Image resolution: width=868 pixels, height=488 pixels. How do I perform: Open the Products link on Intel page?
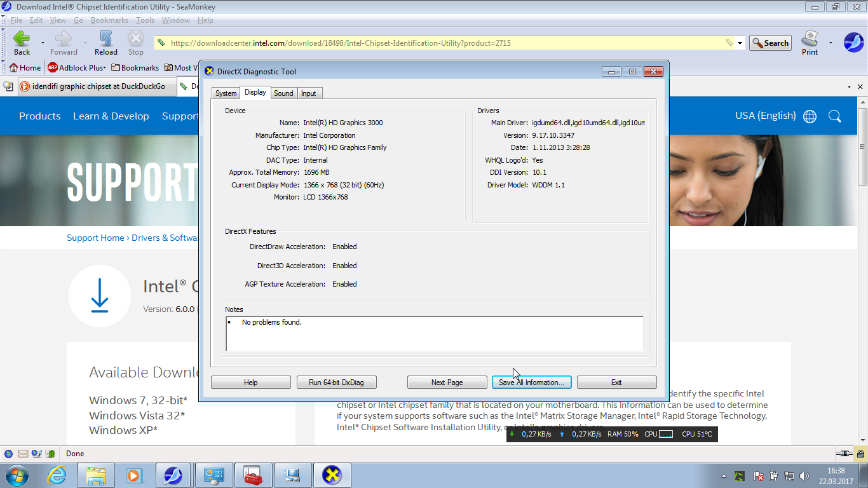click(x=40, y=116)
